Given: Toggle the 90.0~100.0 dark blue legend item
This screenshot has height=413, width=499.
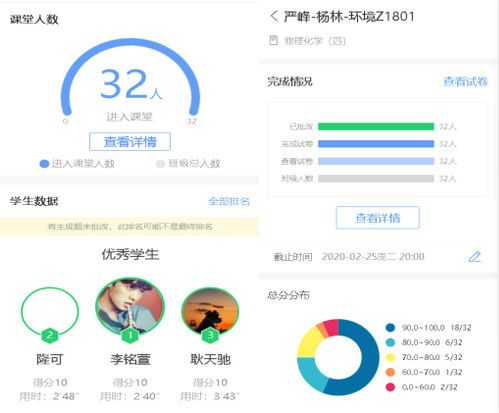Looking at the screenshot, I should pos(428,328).
